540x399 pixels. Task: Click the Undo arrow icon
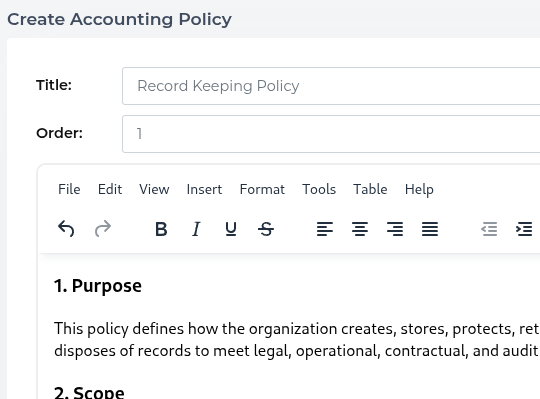click(66, 229)
